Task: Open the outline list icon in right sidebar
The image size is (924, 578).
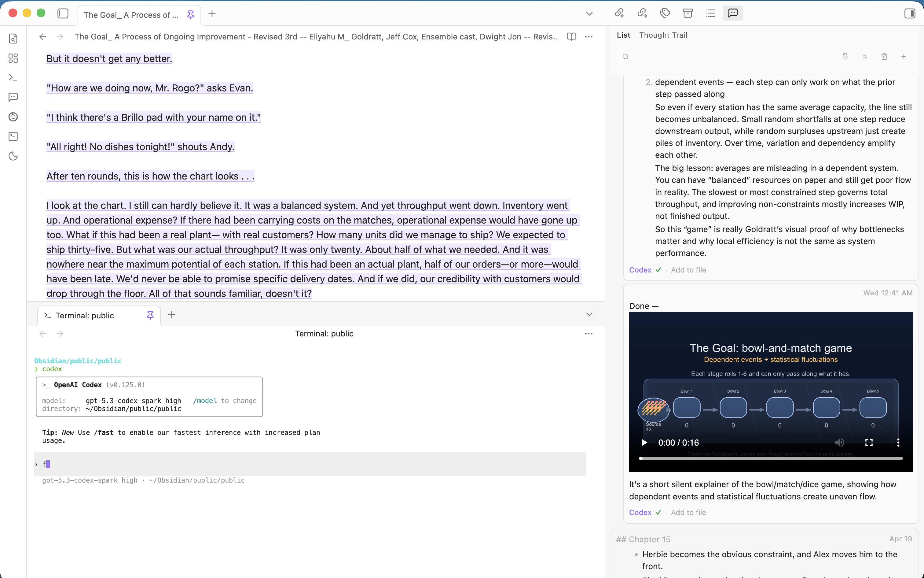Action: tap(710, 13)
